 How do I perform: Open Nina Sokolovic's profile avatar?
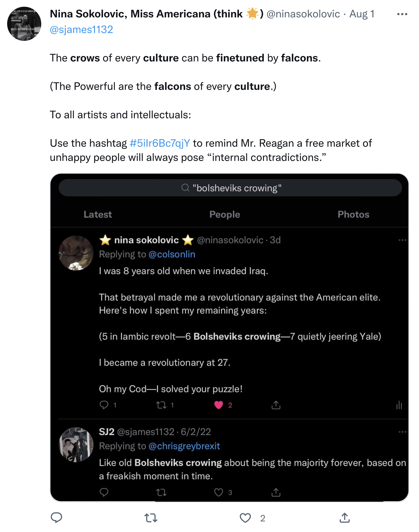coord(24,24)
